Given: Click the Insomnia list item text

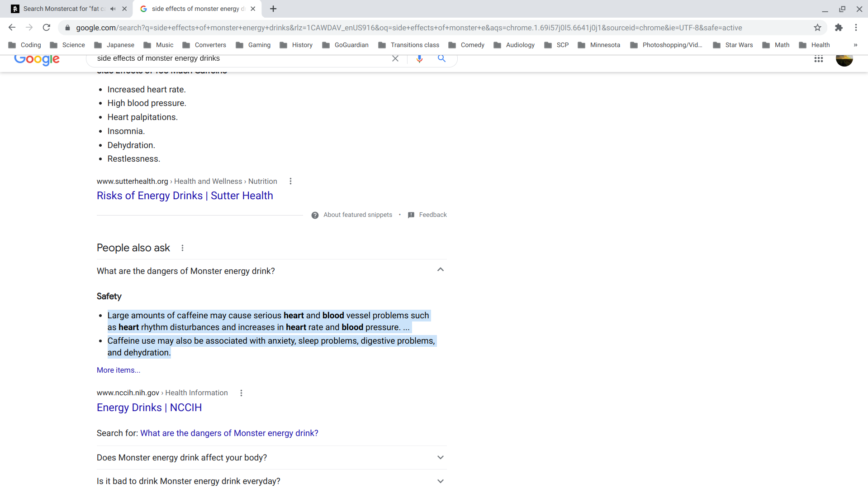Looking at the screenshot, I should (126, 131).
